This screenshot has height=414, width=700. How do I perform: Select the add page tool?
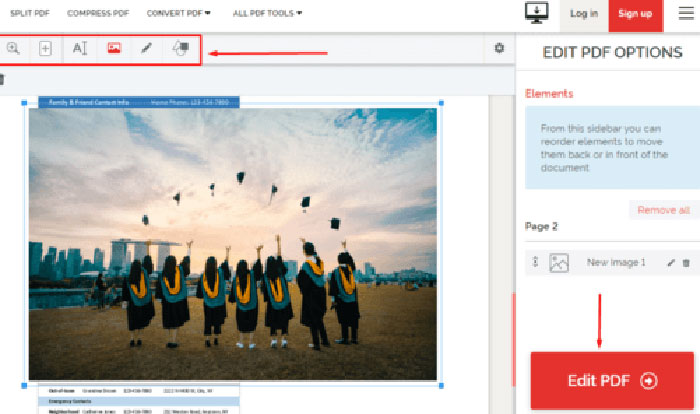coord(46,48)
